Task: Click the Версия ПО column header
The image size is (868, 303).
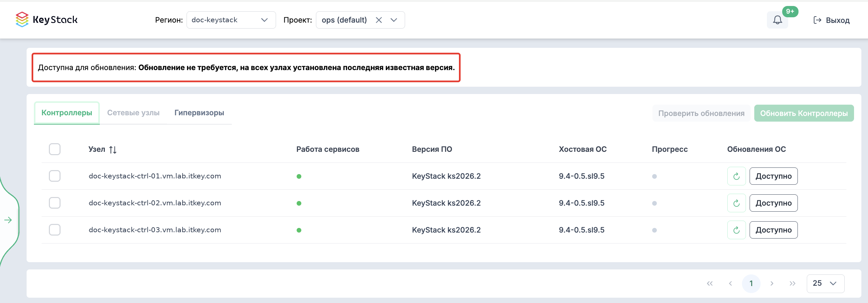Action: pos(432,149)
